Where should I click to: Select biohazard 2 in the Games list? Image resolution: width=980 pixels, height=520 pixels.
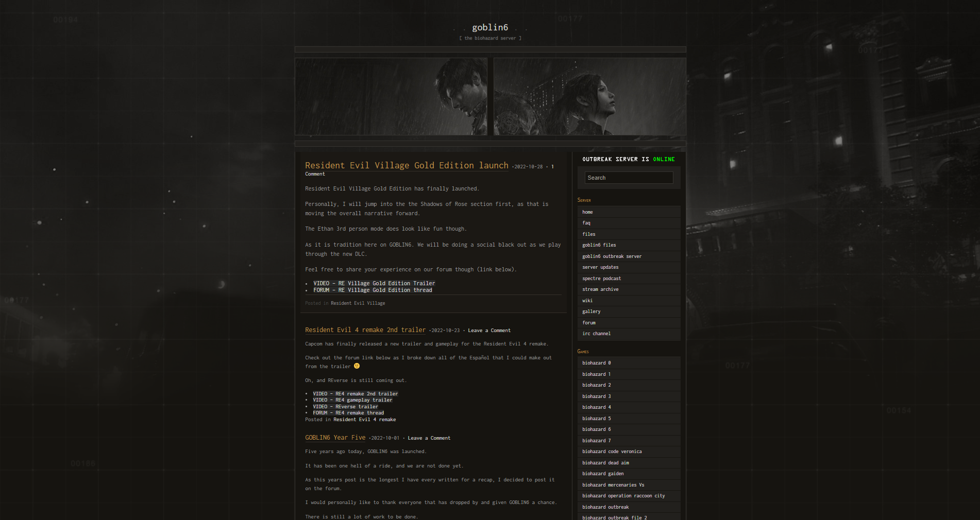coord(629,385)
